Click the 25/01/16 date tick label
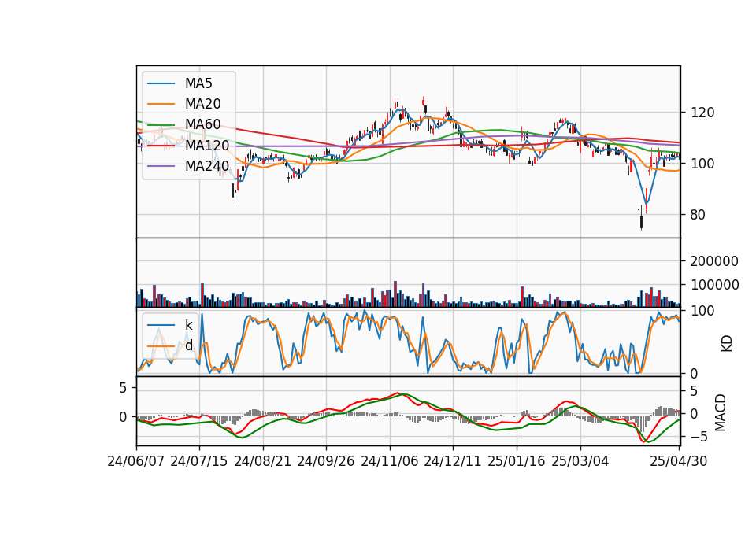756x543 pixels. pos(517,461)
